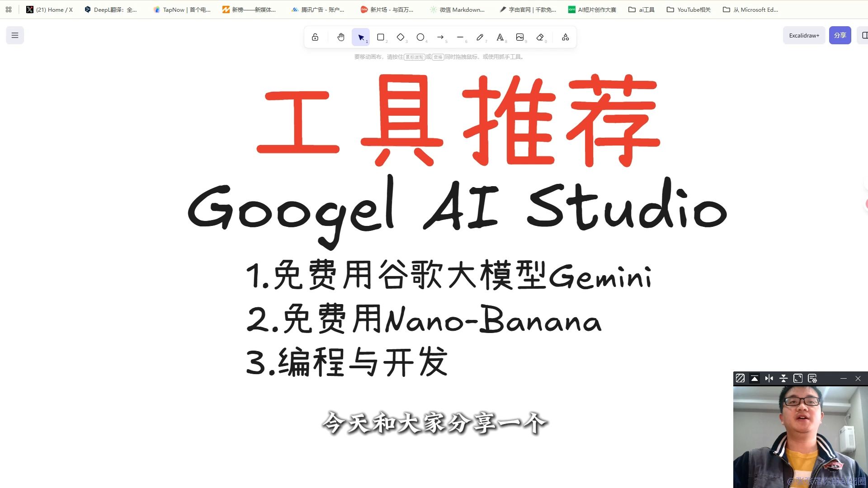Toggle always-on-top in camera window
This screenshot has height=488, width=868.
(x=755, y=379)
